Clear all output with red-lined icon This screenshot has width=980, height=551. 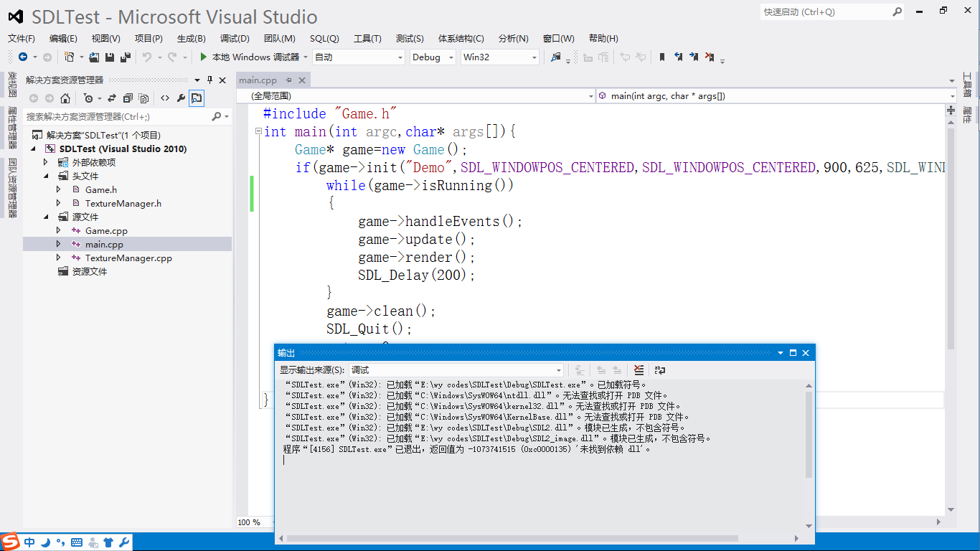[x=639, y=370]
